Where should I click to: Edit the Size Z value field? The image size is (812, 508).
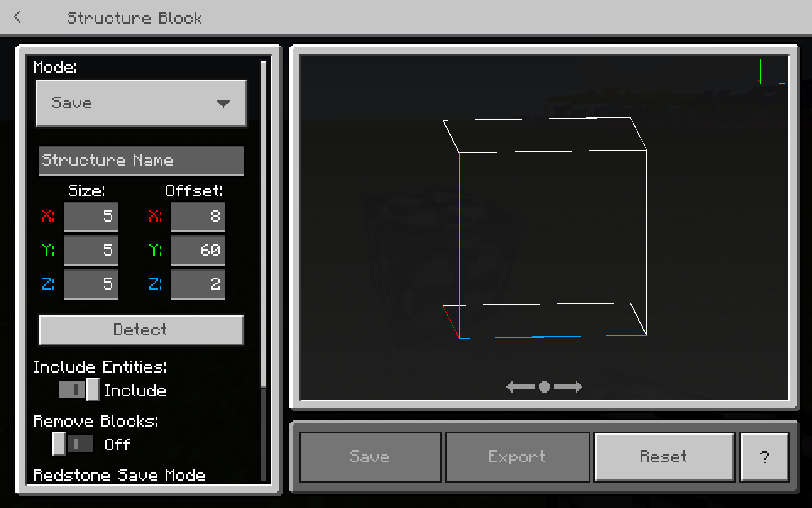click(91, 284)
